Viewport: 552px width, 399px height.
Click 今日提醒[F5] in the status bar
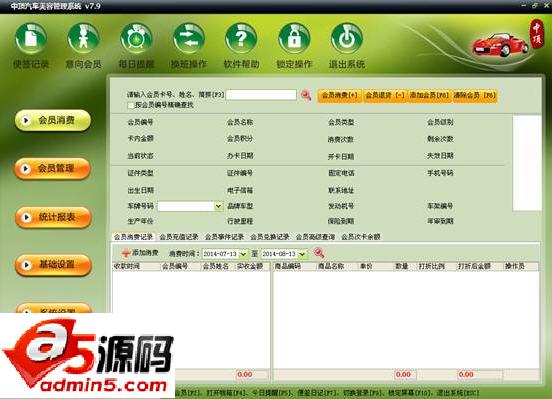coord(272,393)
